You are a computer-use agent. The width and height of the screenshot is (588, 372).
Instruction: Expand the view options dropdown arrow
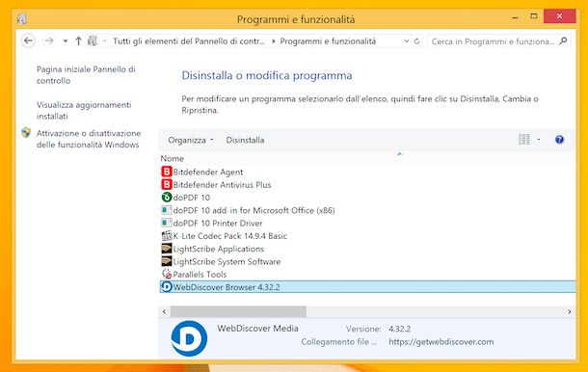(x=539, y=140)
